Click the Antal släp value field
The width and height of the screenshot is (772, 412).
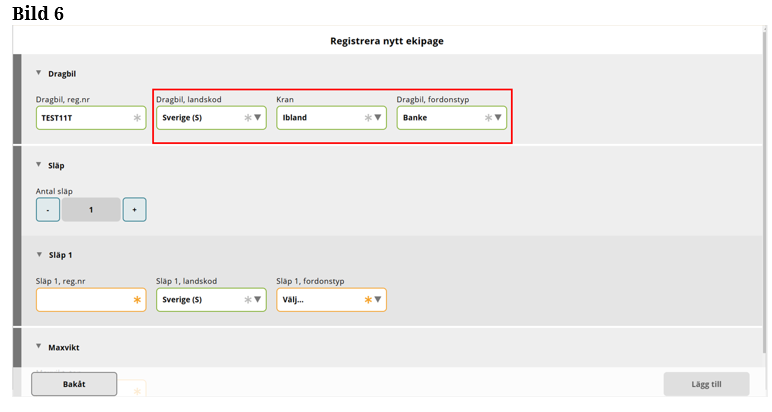pos(91,209)
